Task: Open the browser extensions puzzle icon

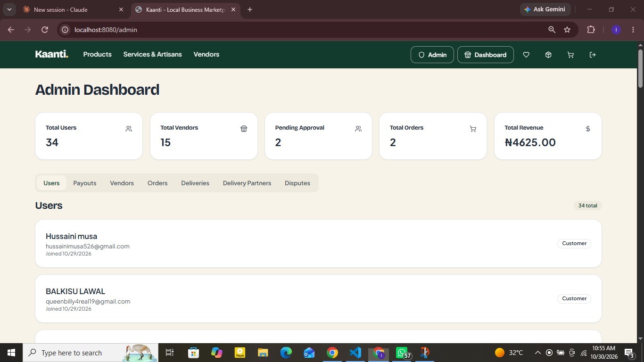Action: coord(591,30)
